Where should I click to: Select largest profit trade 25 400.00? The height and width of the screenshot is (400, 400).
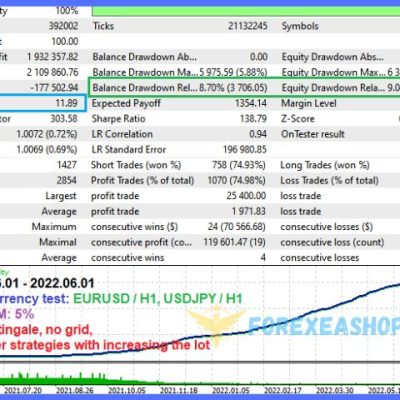246,196
